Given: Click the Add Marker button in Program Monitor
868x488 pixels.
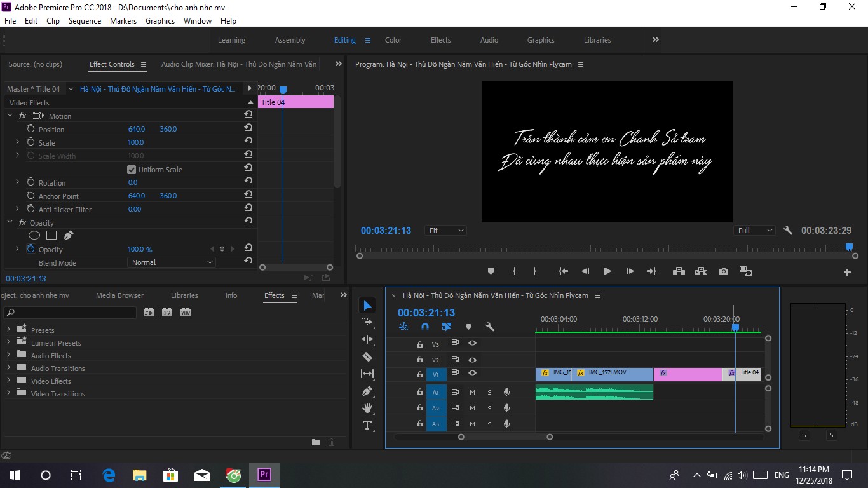Looking at the screenshot, I should point(491,271).
